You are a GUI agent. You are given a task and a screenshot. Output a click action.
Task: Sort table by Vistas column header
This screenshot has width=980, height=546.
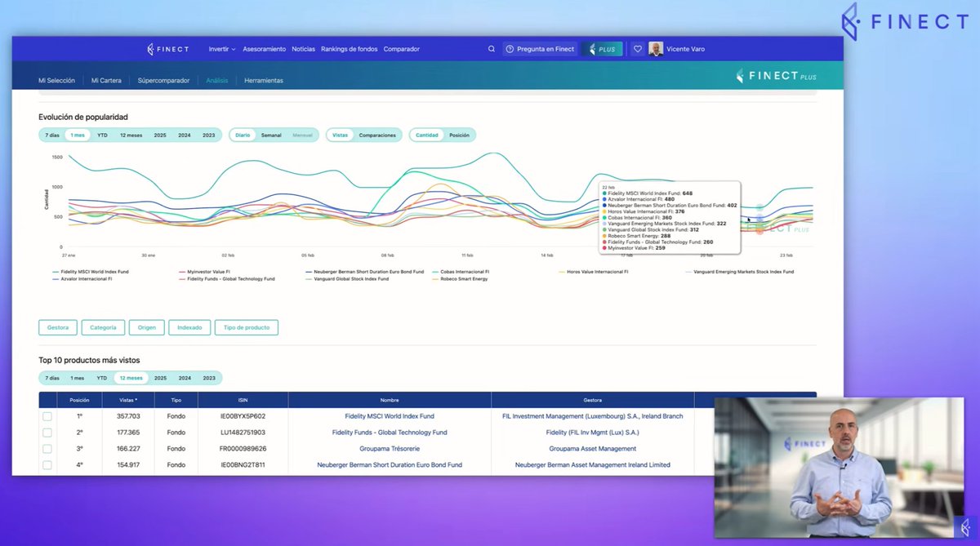click(x=128, y=400)
